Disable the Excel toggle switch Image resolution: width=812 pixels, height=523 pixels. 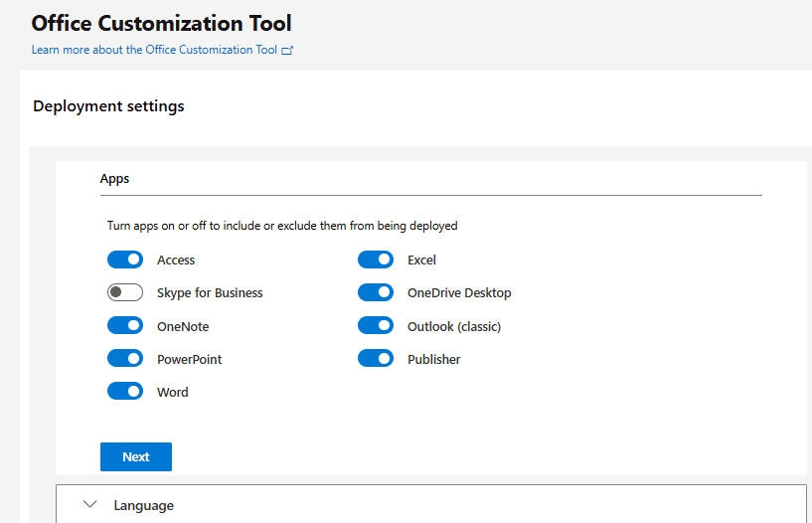pos(376,261)
